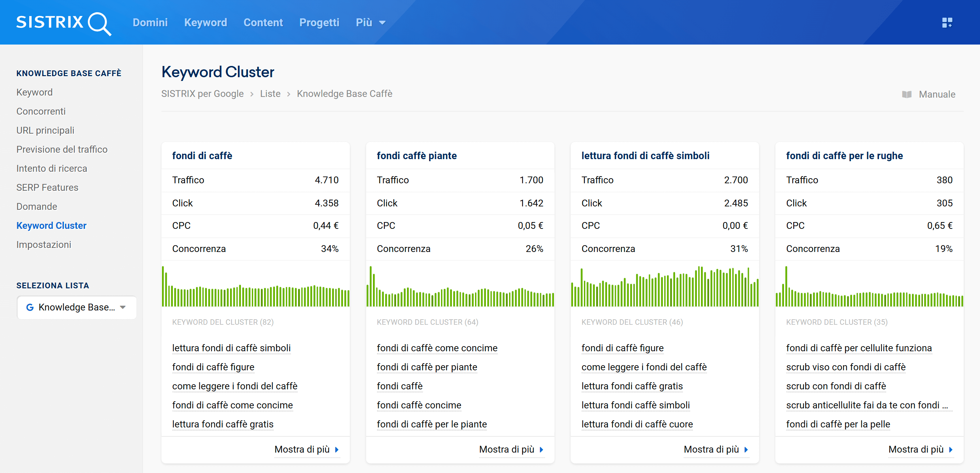
Task: Expand the 'Knowledge Base...' list selector
Action: tap(76, 307)
